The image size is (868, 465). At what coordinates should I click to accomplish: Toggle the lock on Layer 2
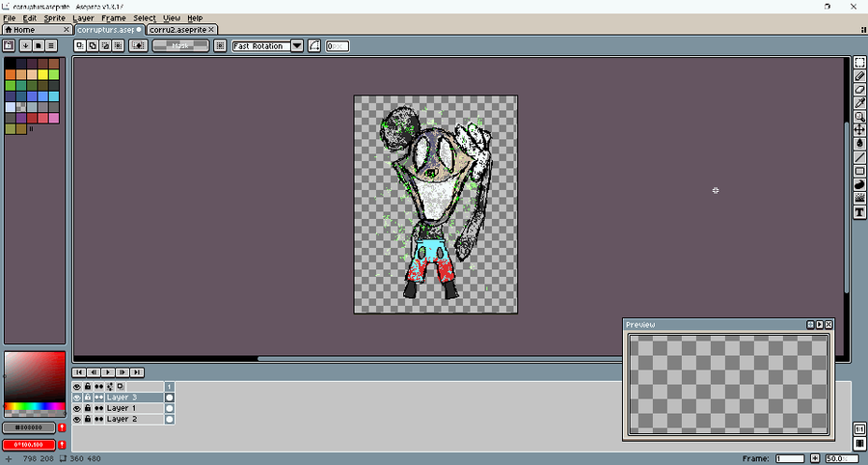click(x=88, y=420)
